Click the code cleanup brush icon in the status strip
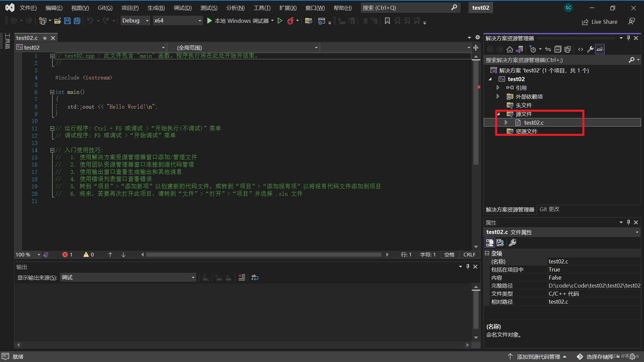 (x=46, y=255)
